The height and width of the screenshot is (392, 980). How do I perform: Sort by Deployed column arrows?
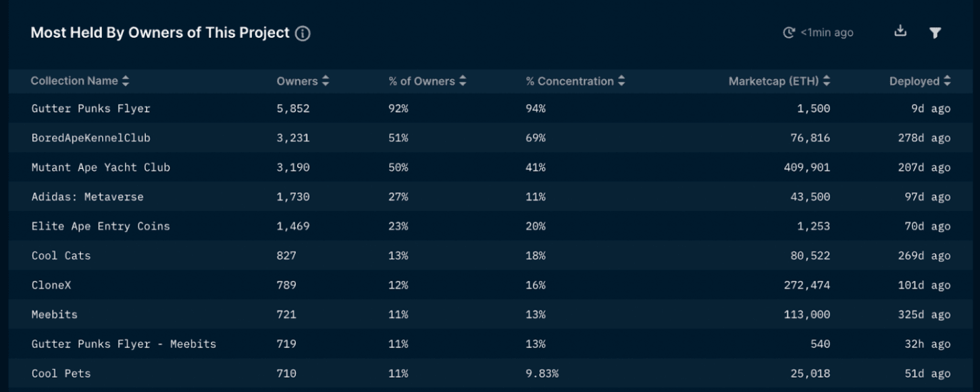[947, 81]
